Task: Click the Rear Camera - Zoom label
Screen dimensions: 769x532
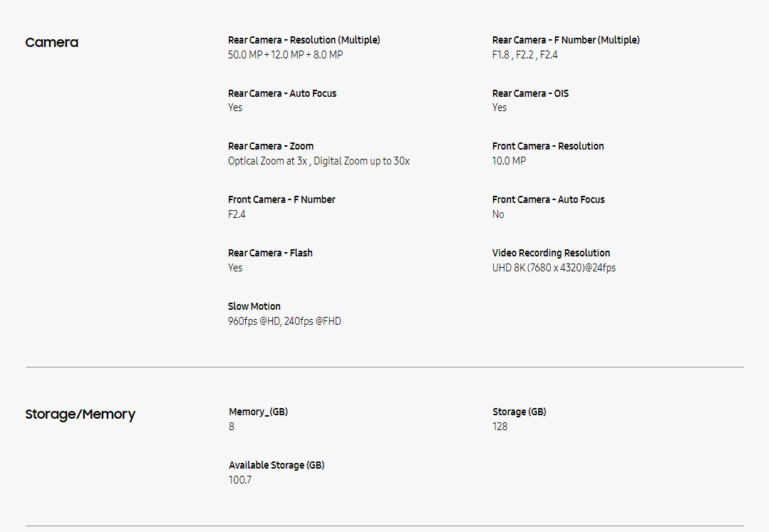Action: coord(271,146)
